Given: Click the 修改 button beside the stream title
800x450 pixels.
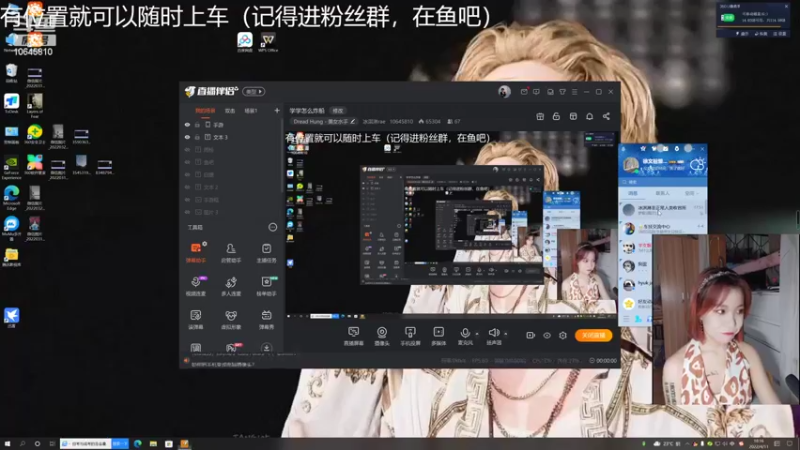Looking at the screenshot, I should click(338, 111).
